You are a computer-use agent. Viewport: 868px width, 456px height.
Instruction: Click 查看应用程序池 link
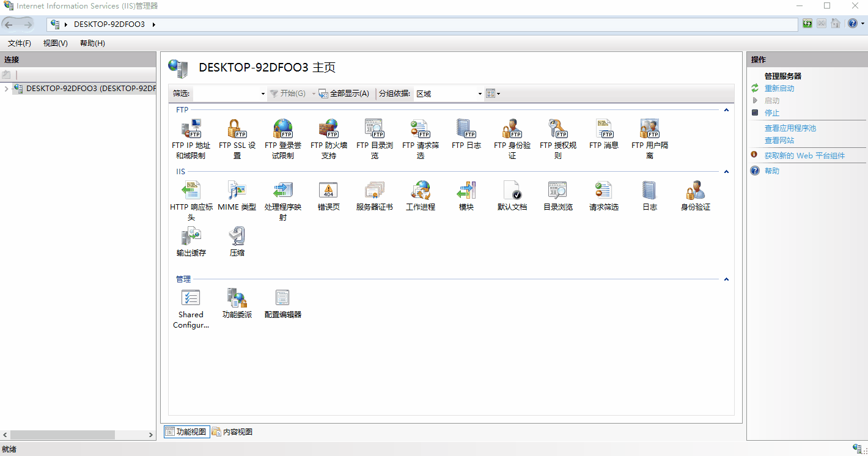point(790,128)
